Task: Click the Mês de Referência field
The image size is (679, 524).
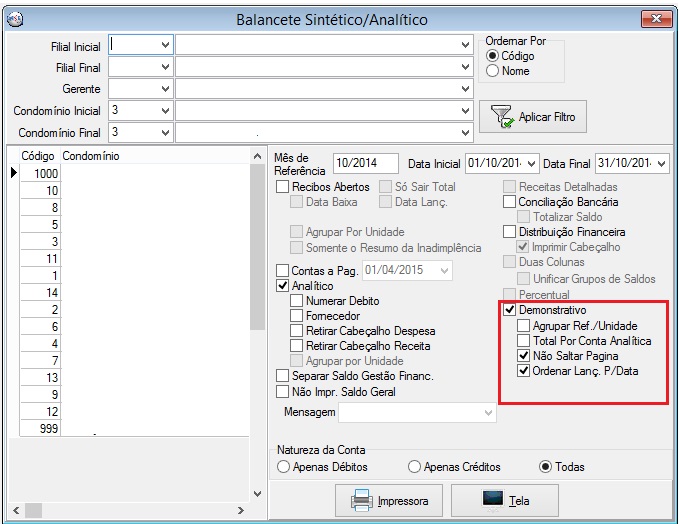Action: tap(365, 164)
